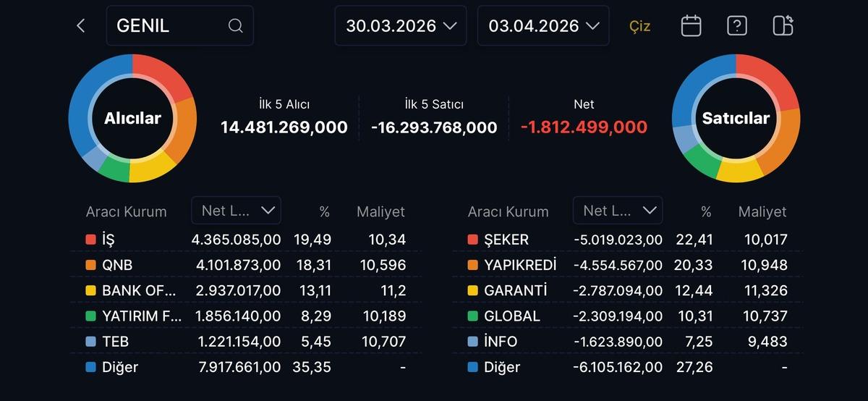Click the Satıcılar donut chart

tap(736, 118)
